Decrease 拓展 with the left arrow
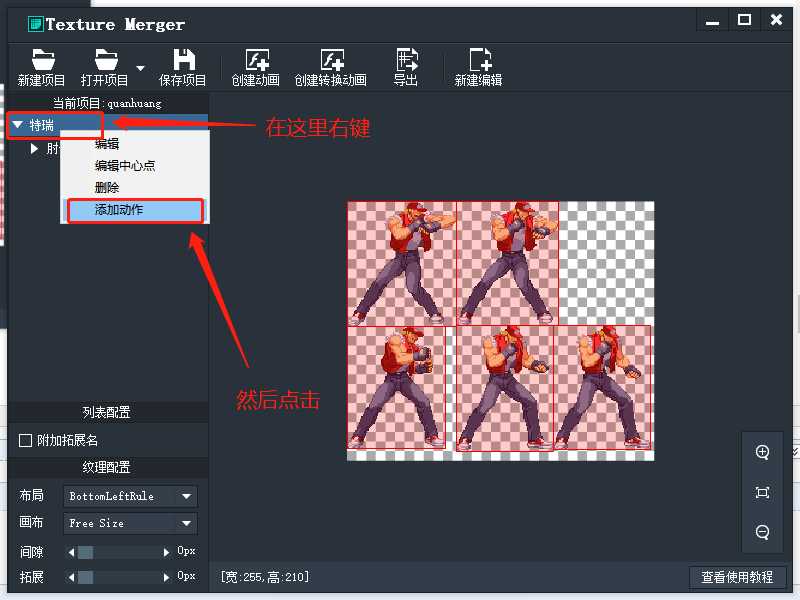The image size is (800, 600). [71, 577]
